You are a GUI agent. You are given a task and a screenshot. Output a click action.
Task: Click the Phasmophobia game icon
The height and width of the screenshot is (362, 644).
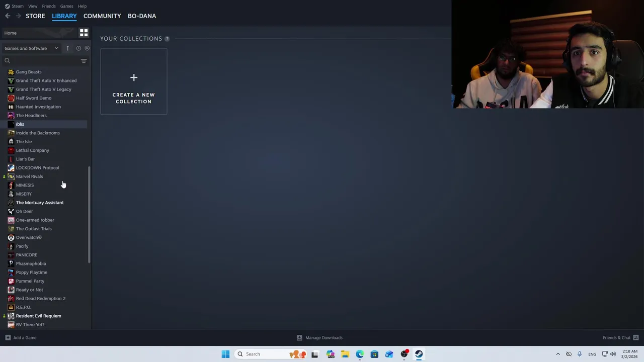11,263
